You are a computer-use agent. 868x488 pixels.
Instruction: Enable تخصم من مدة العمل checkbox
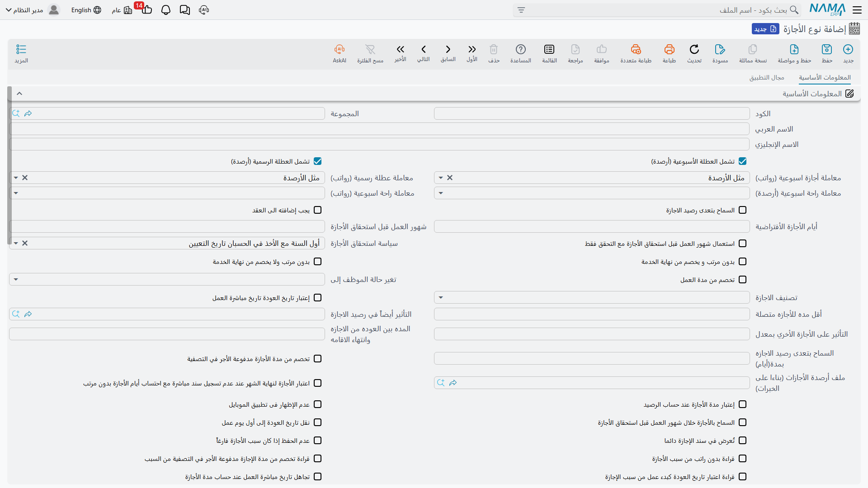[x=742, y=280]
